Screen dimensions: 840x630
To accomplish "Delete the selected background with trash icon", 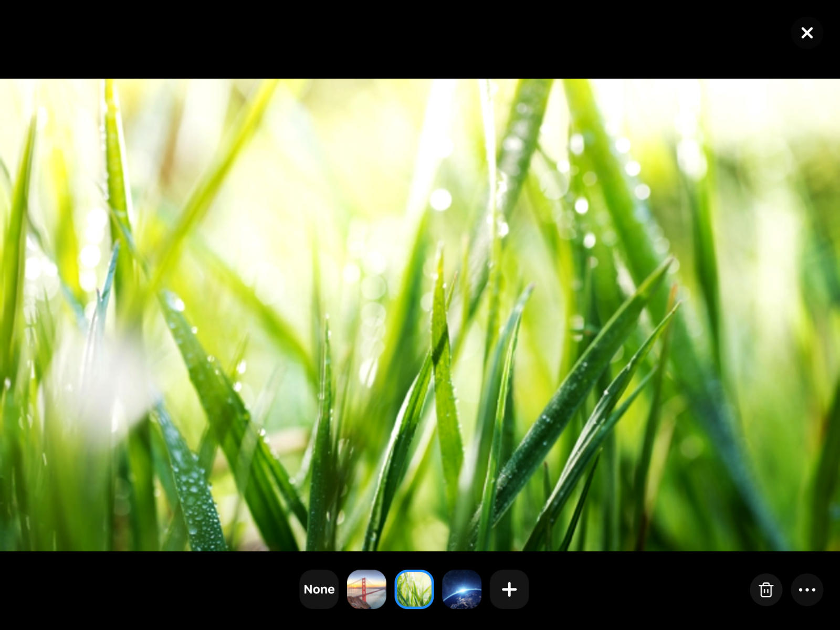I will coord(765,590).
